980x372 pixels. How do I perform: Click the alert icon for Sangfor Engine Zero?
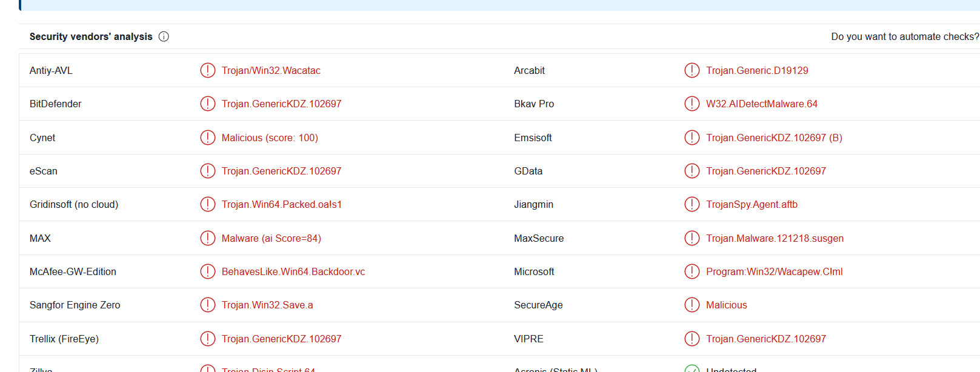point(208,305)
